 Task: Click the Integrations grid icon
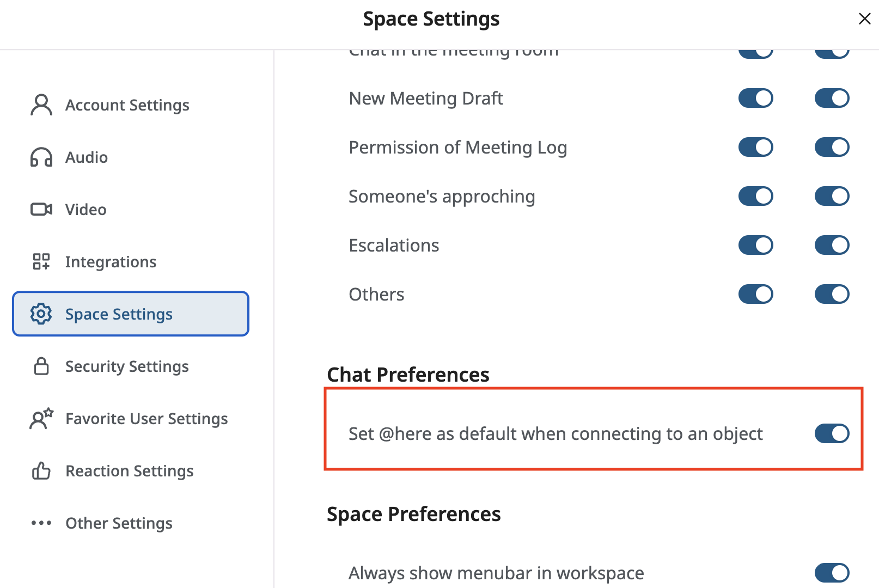(x=41, y=262)
